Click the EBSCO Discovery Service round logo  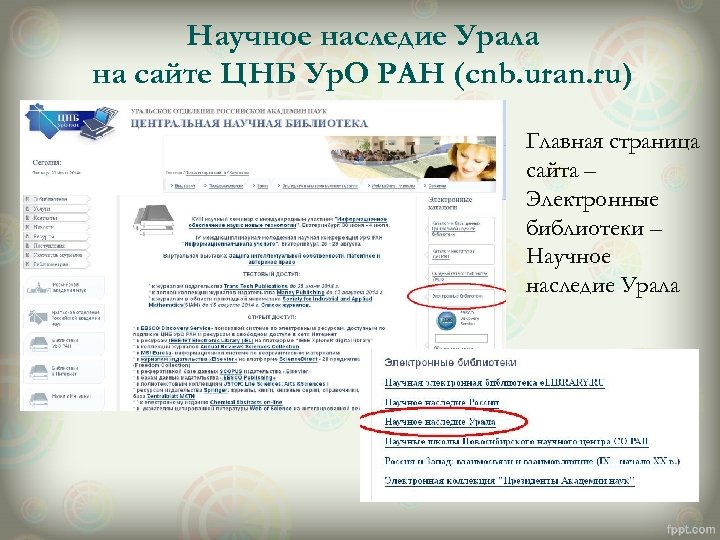pos(446,321)
